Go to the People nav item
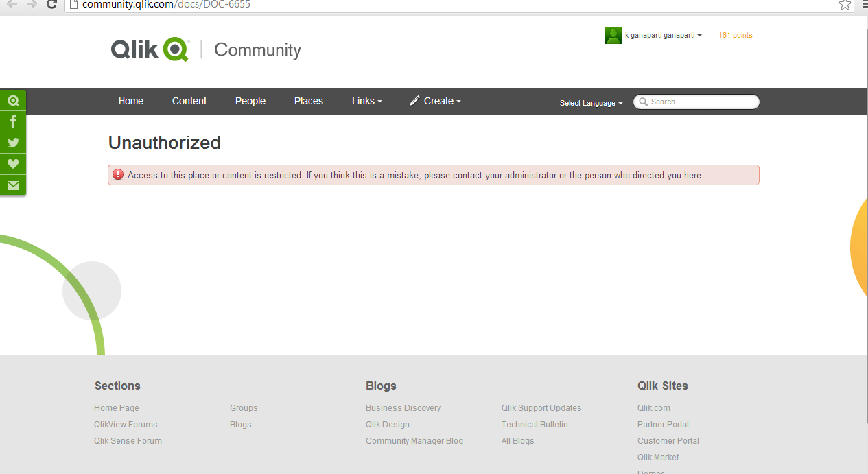This screenshot has height=474, width=868. point(250,101)
